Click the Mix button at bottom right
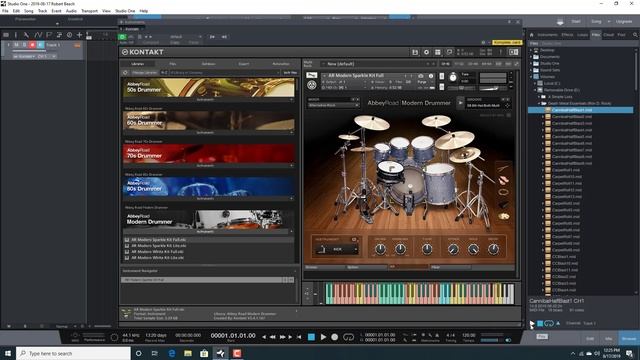This screenshot has height=360, width=640. pyautogui.click(x=609, y=339)
